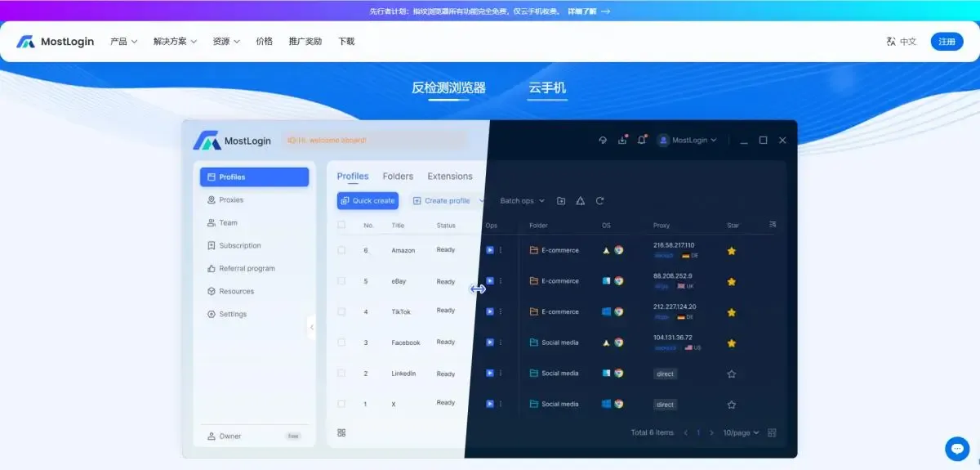This screenshot has height=470, width=980.
Task: Open the downloads icon in app header
Action: coord(622,141)
